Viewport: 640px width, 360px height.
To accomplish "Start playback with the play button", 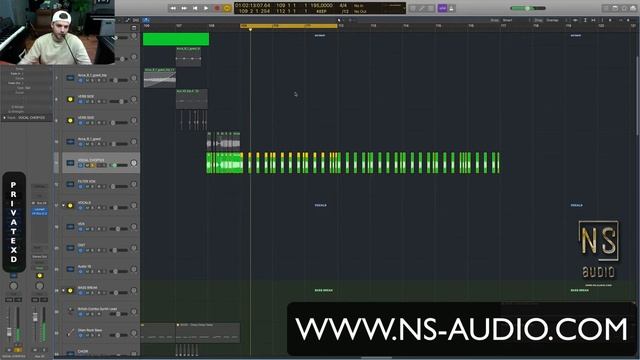I will [x=206, y=8].
